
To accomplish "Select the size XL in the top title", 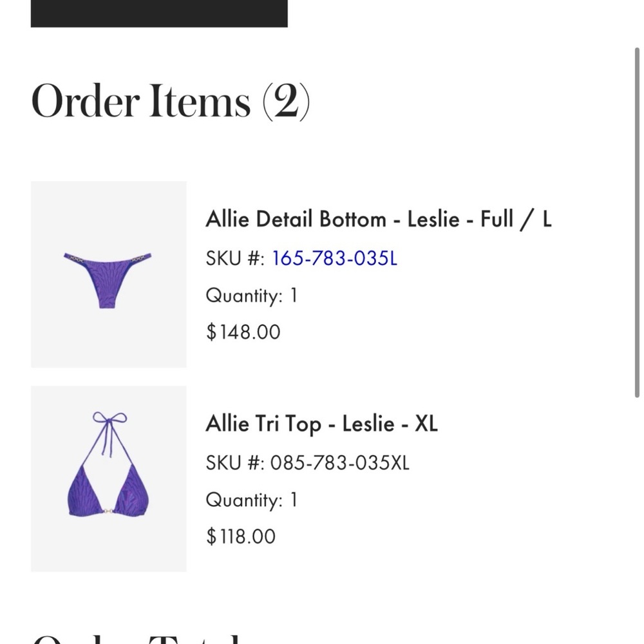I will (425, 423).
